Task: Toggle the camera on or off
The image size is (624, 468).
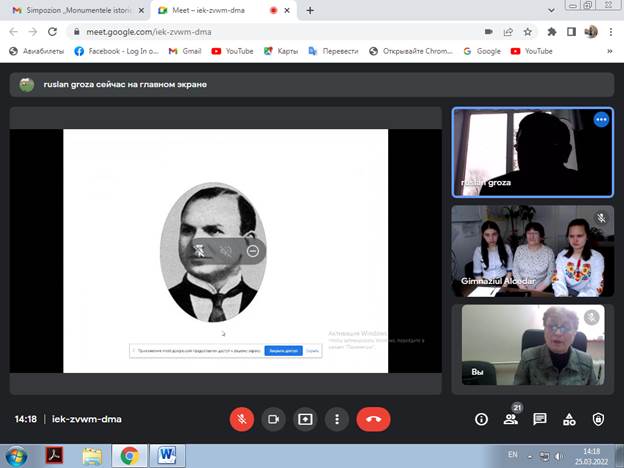Action: (x=272, y=419)
